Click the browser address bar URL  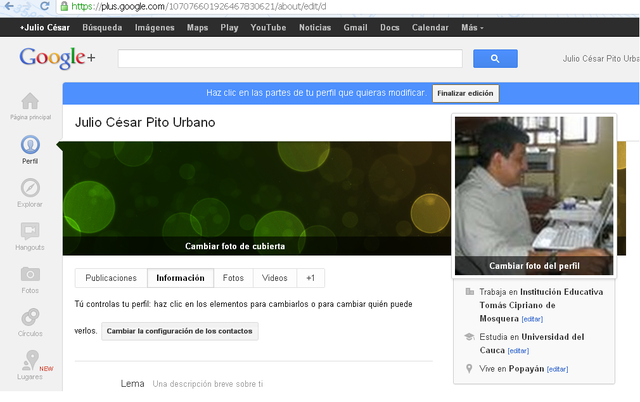point(199,6)
